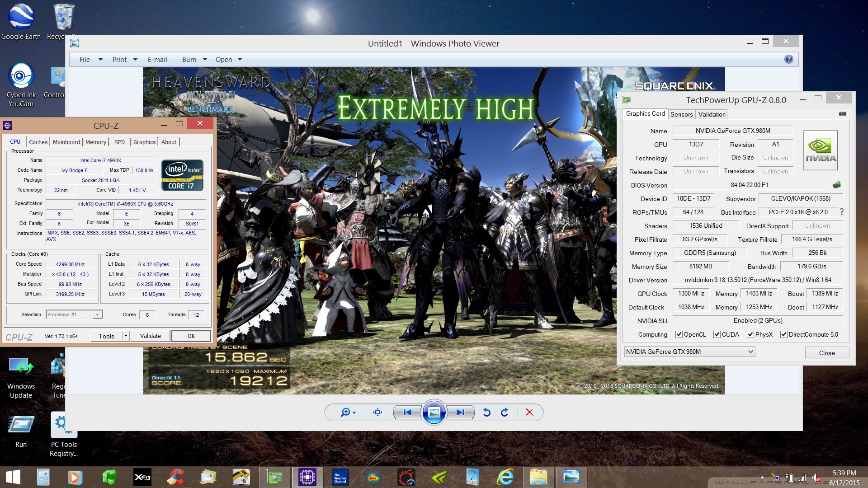Toggle the OpenCL checkbox in GPU-Z
Screen dimensions: 868x488
tap(679, 334)
